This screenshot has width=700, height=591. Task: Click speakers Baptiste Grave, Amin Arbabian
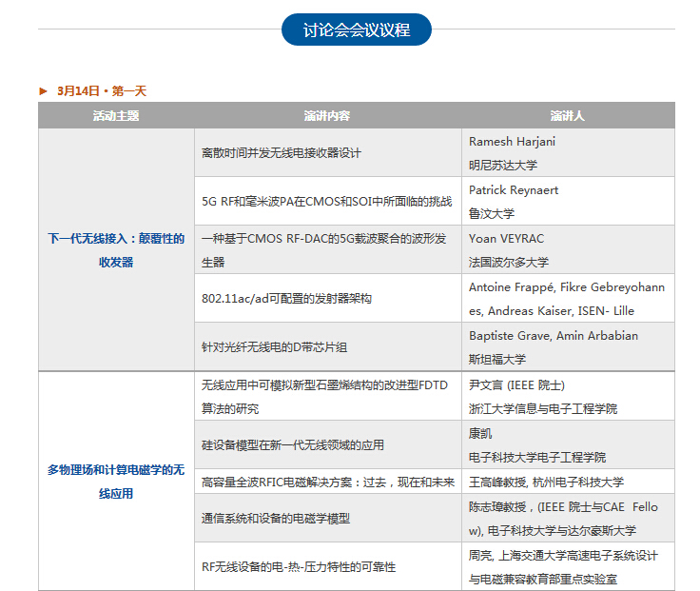pos(553,335)
